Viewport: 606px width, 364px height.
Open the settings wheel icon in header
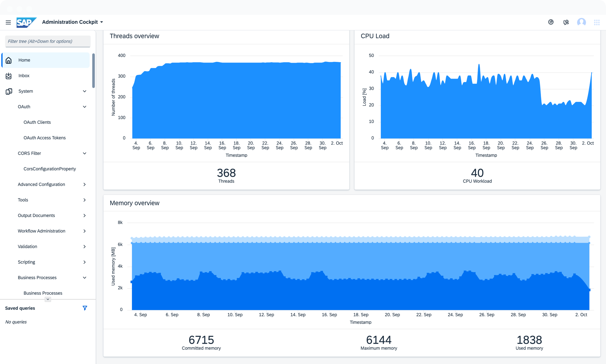tap(551, 22)
